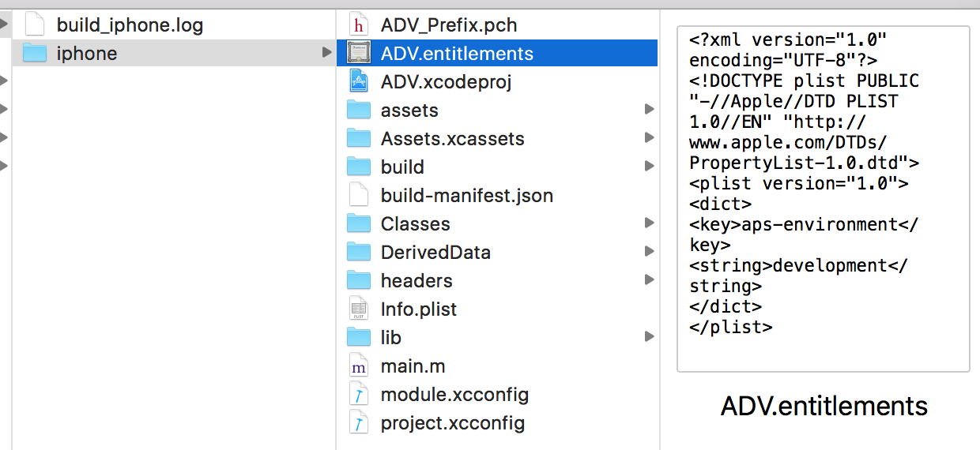Expand the assets folder arrow
This screenshot has height=450, width=980.
tap(649, 110)
